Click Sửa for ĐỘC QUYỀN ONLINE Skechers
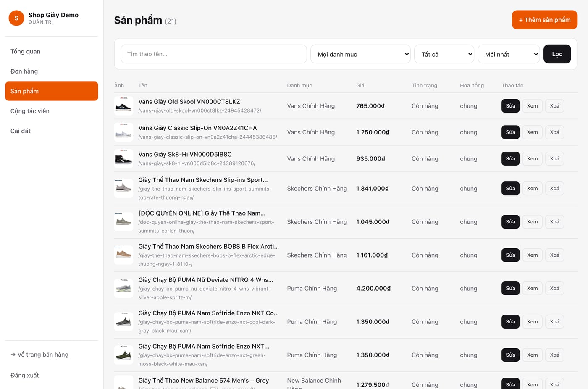 (x=510, y=222)
